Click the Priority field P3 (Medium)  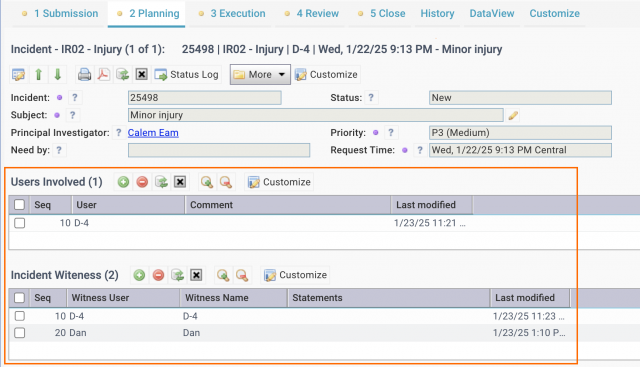(x=520, y=133)
